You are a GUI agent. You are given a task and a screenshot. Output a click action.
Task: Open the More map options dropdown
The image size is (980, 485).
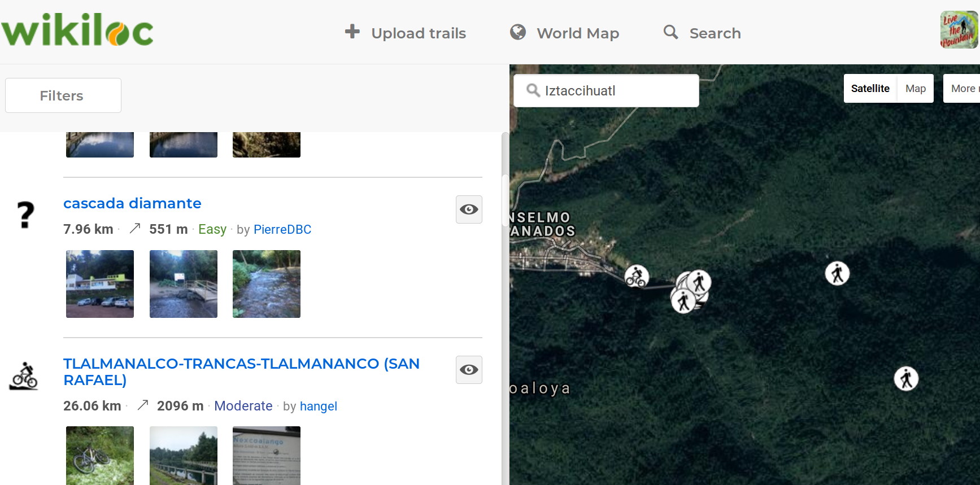tap(963, 89)
